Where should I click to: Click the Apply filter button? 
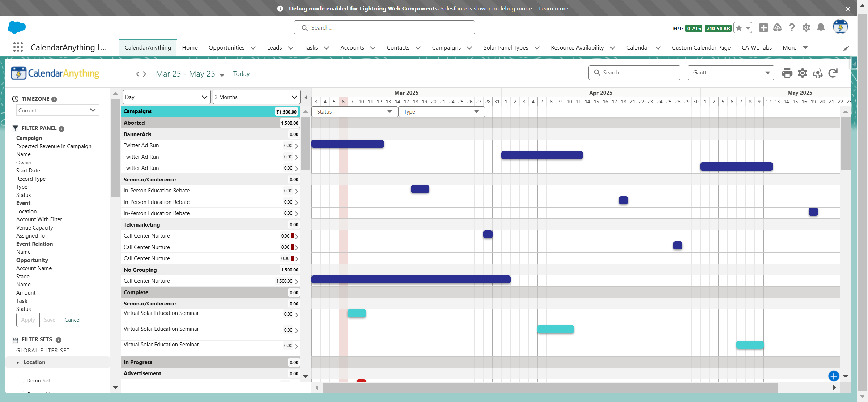pyautogui.click(x=28, y=320)
